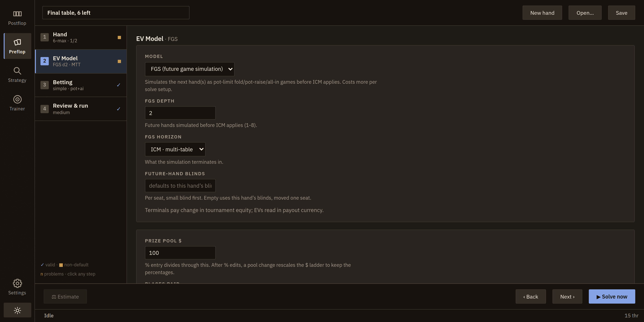Click the Open... button
Screen dimensions: 644x322
pyautogui.click(x=585, y=13)
